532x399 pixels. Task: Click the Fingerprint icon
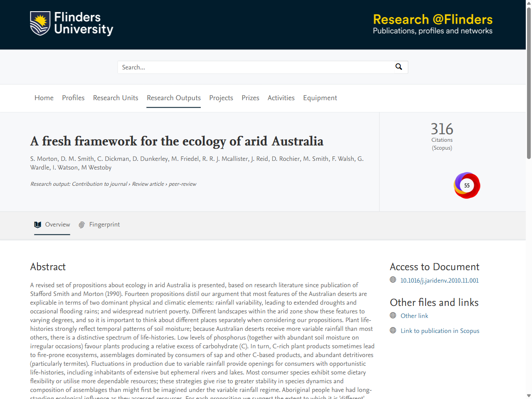tap(81, 224)
